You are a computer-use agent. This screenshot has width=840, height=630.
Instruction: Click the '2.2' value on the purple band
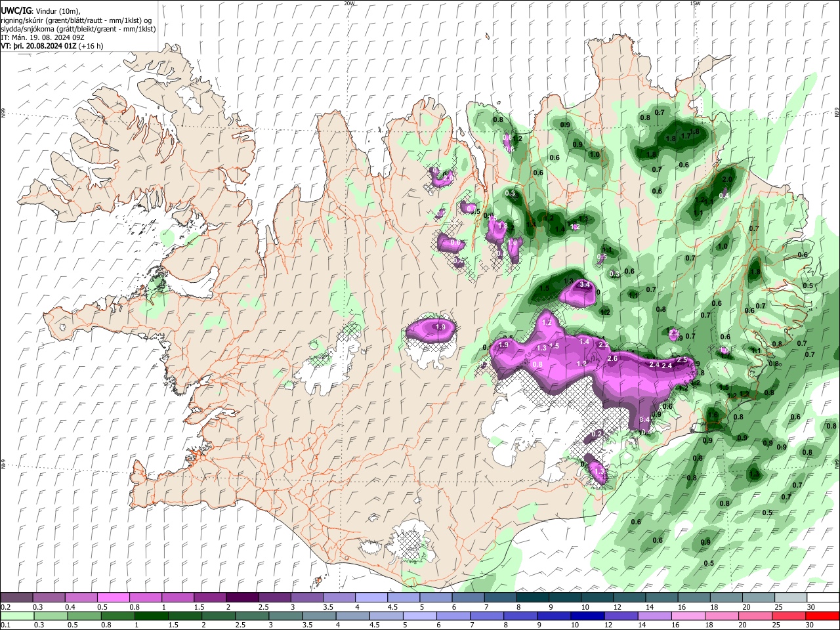[x=604, y=345]
